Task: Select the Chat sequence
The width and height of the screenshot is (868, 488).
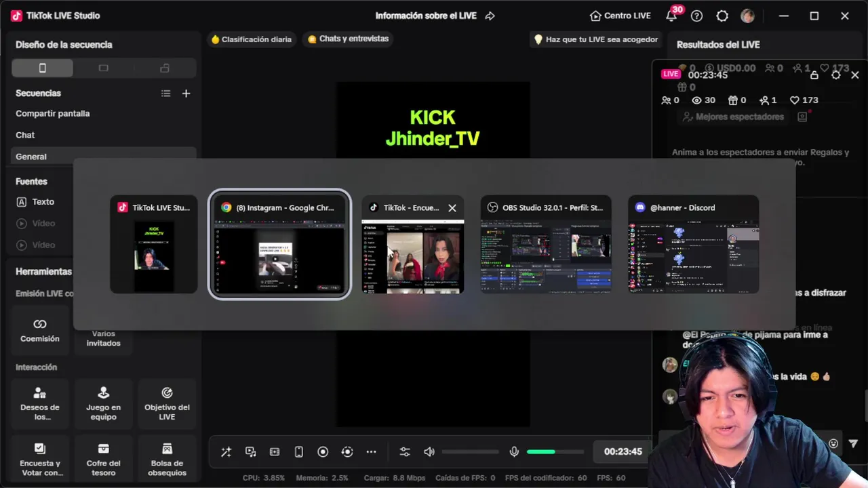Action: [25, 135]
